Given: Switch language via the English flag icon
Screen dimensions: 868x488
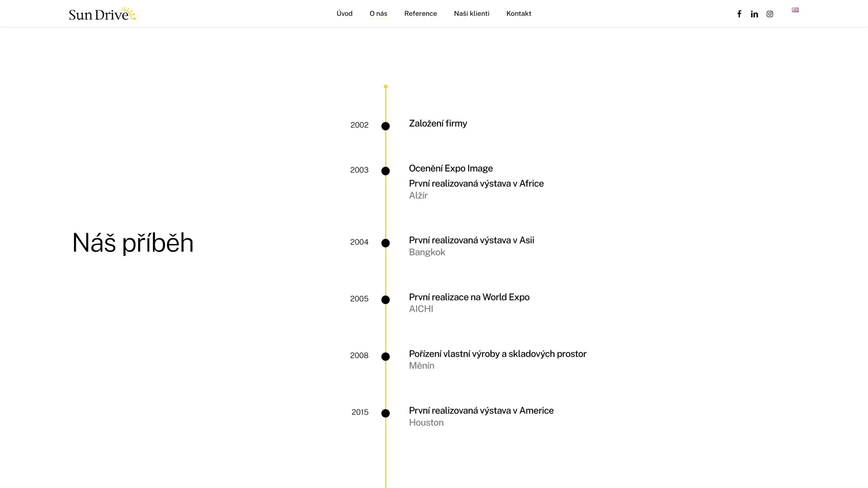Looking at the screenshot, I should tap(795, 10).
